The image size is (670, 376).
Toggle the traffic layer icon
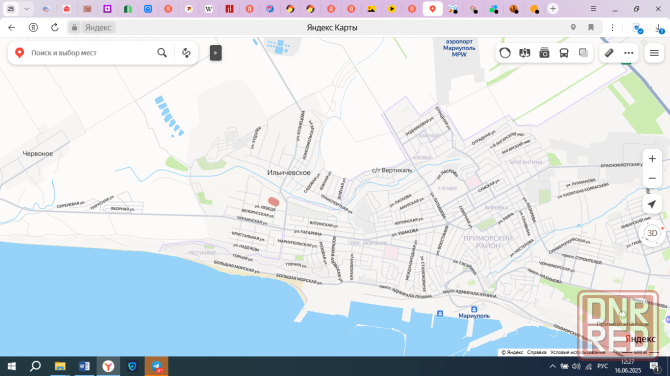[x=505, y=53]
